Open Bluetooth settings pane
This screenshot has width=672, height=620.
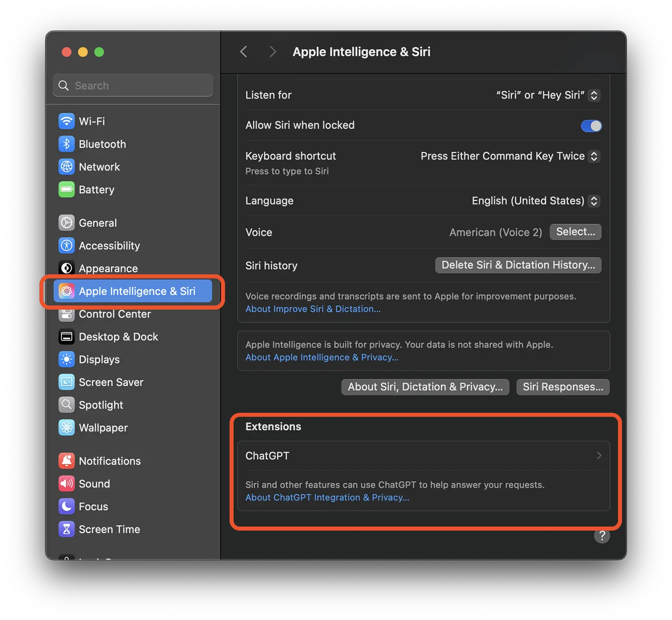(x=133, y=144)
